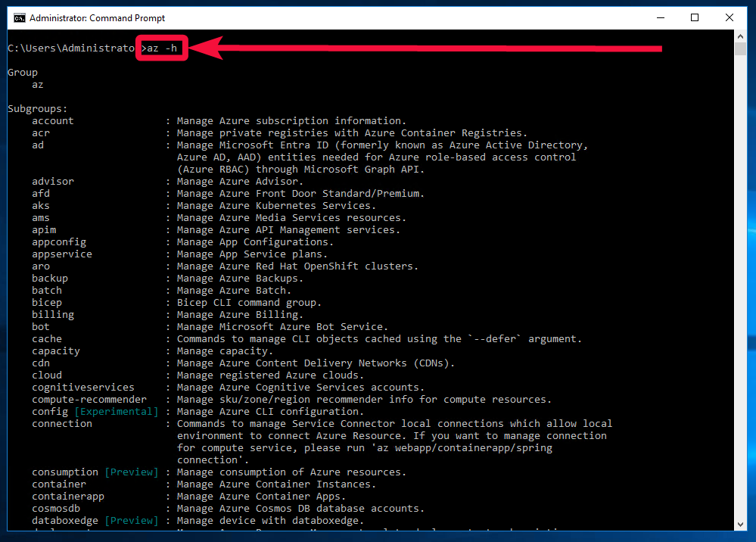Click 'Manage Azure Container Apps.' description
The image size is (756, 542).
(261, 496)
